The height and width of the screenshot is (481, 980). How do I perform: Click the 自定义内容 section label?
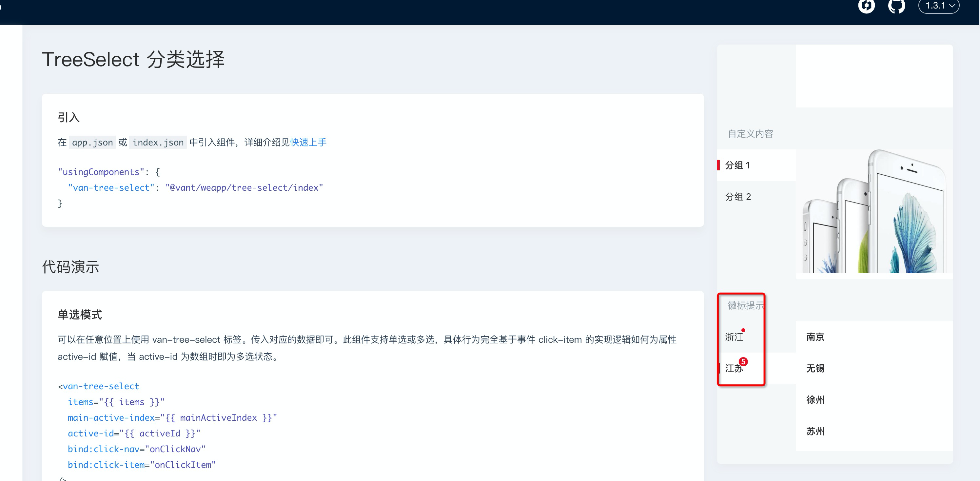750,134
